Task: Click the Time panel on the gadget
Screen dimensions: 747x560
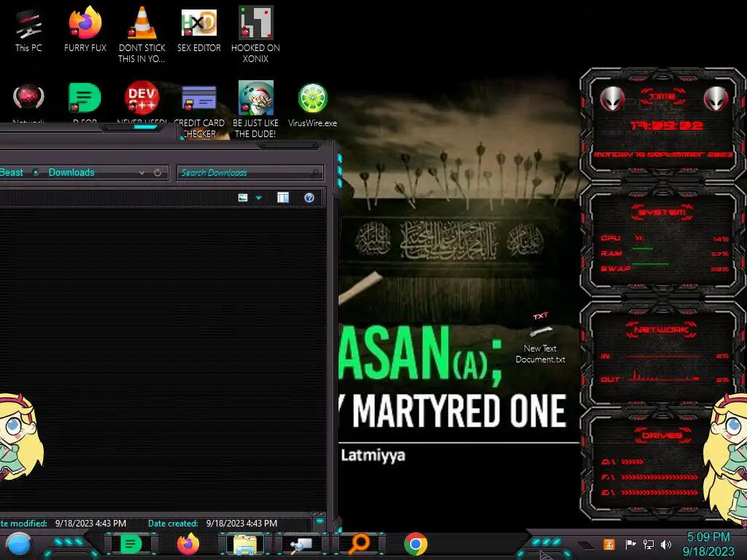Action: pyautogui.click(x=662, y=124)
